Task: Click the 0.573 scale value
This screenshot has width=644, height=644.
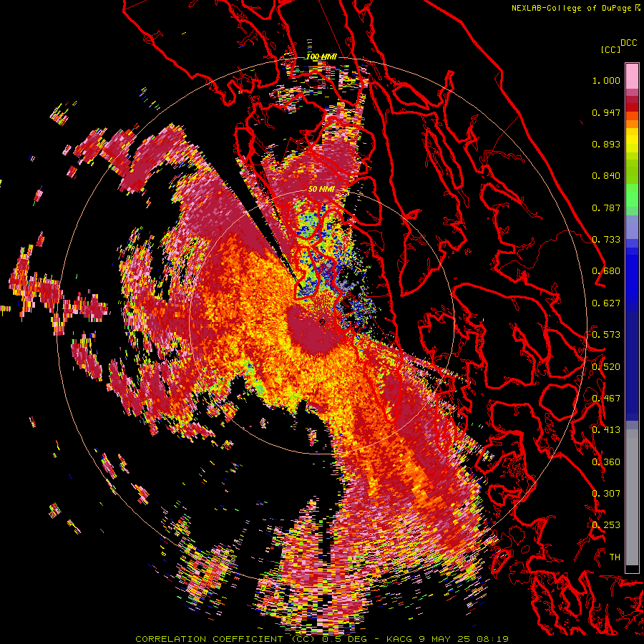Action: tap(606, 335)
